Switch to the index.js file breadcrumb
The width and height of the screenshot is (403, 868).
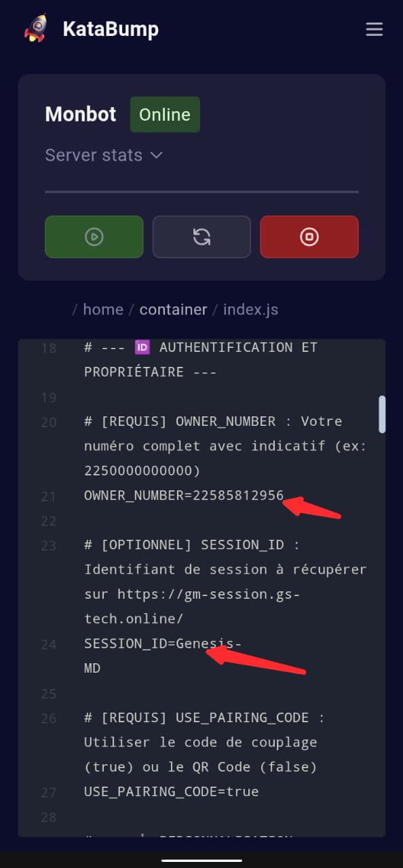pos(250,309)
